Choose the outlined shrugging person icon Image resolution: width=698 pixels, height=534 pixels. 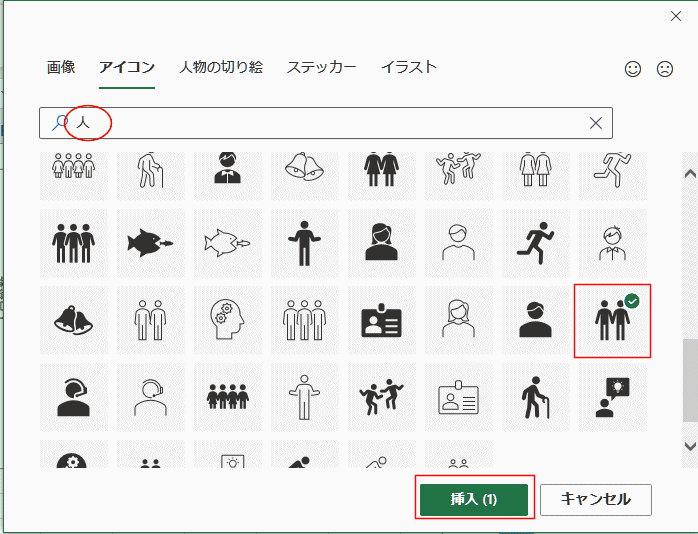pos(304,397)
